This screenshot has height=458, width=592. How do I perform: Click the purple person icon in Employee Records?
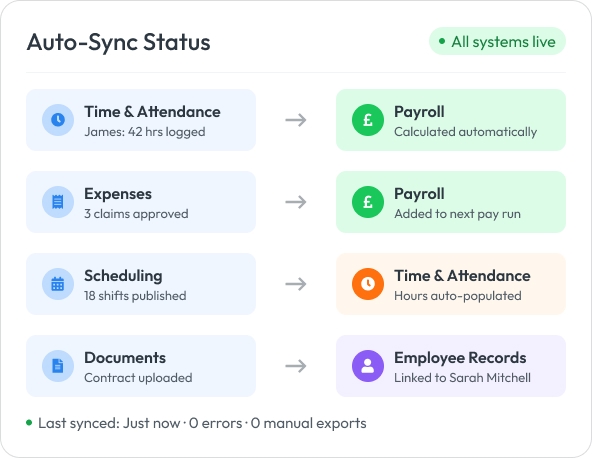[368, 366]
